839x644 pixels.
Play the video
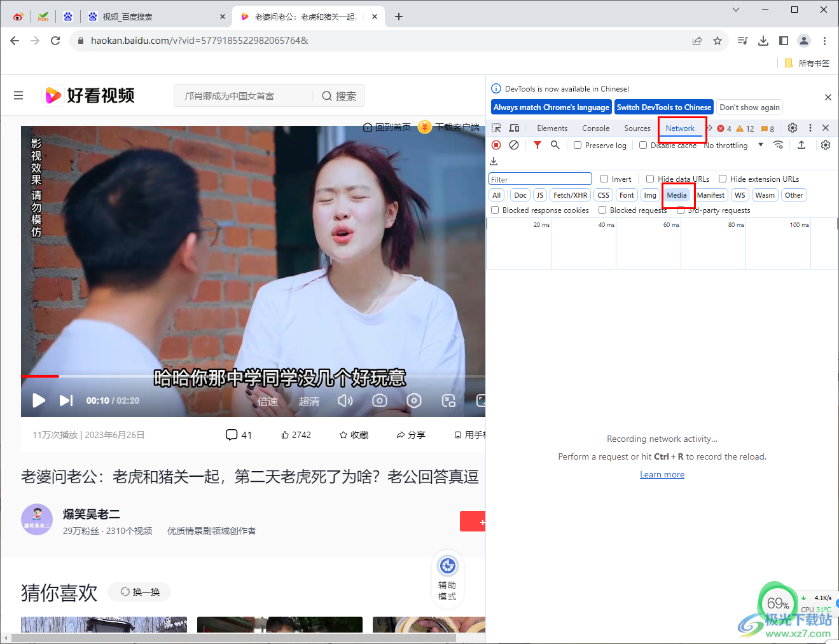39,401
